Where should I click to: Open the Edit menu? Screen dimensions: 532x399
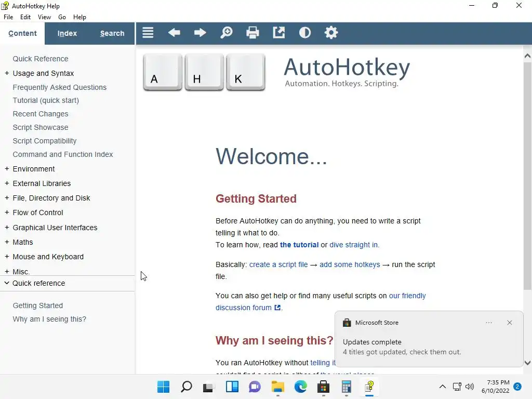(25, 17)
